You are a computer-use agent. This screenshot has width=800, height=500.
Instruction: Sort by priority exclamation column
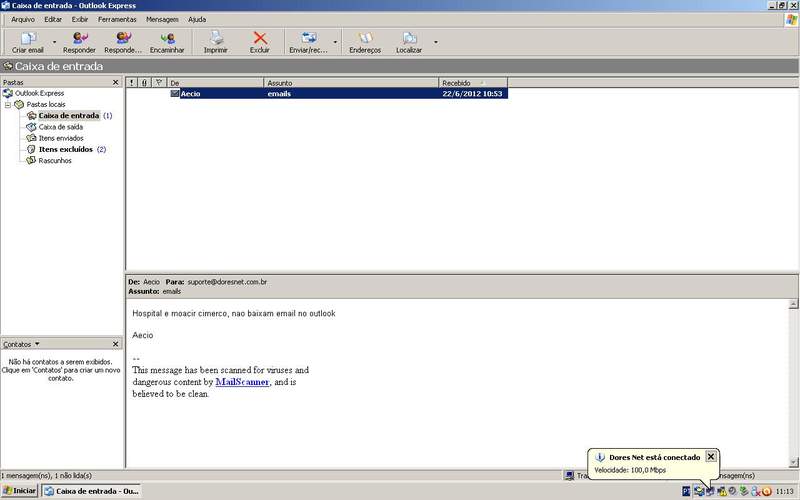132,83
